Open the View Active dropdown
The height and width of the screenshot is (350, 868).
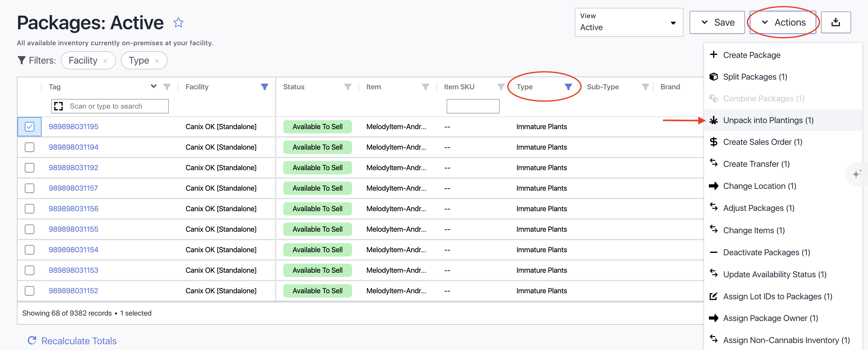(628, 23)
